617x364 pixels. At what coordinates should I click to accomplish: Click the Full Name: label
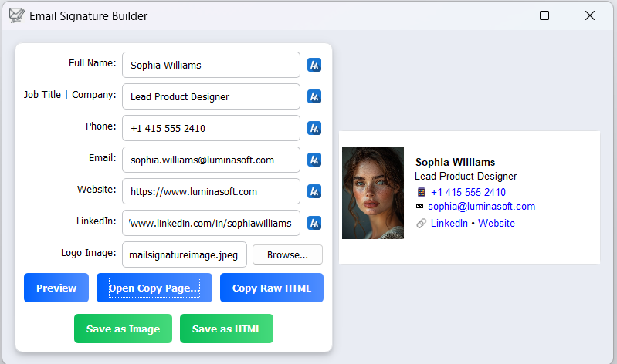[x=93, y=63]
